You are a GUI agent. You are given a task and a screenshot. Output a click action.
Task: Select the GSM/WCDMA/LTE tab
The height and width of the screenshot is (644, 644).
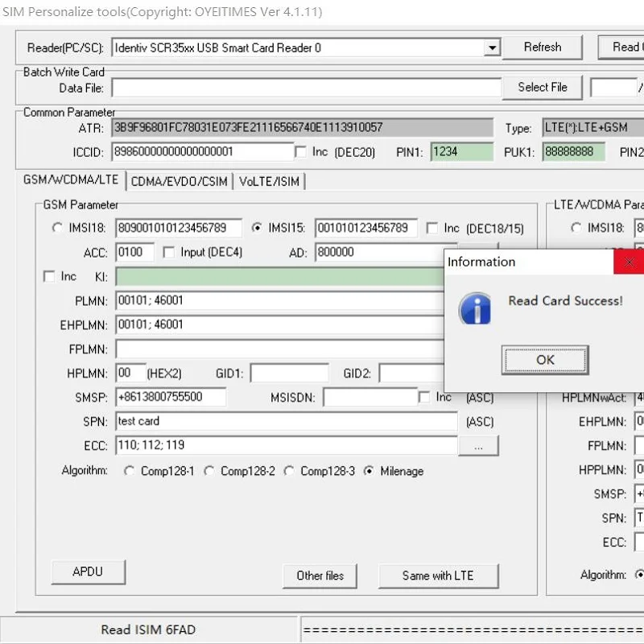coord(71,180)
